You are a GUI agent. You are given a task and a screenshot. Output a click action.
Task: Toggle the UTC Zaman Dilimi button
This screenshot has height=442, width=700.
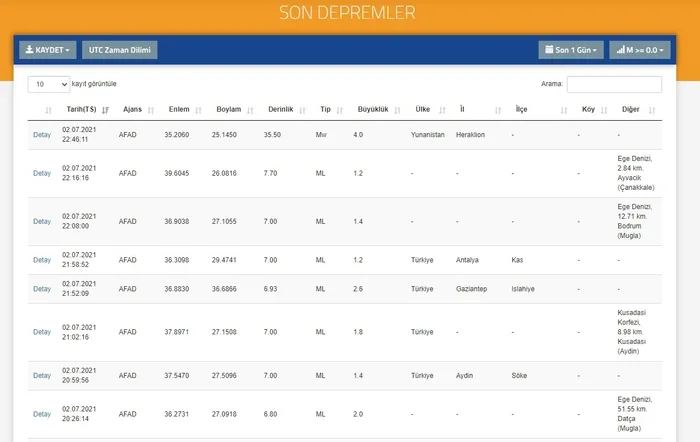click(120, 50)
